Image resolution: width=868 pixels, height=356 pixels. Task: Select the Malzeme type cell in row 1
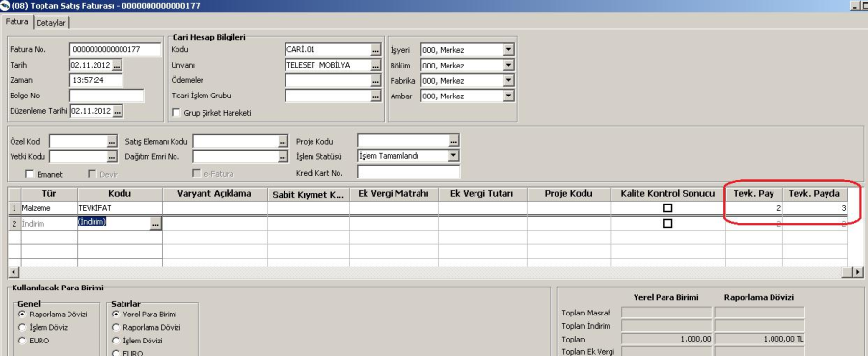coord(49,208)
